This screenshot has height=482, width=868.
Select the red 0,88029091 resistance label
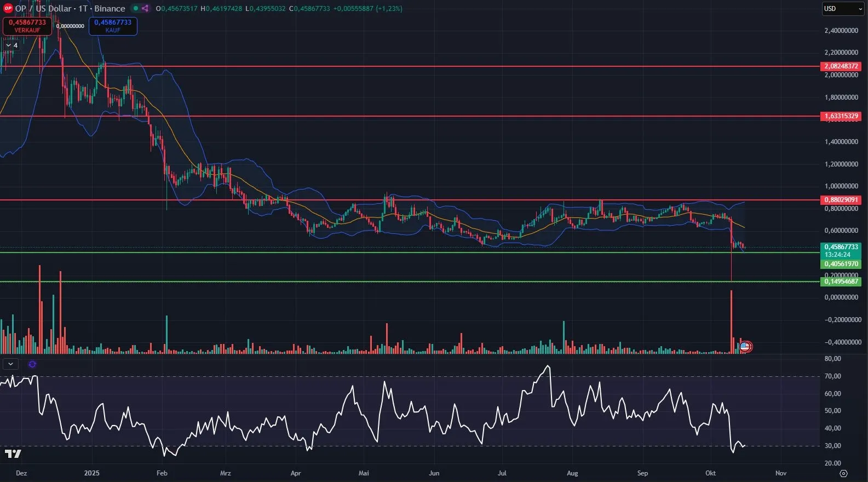click(x=841, y=200)
